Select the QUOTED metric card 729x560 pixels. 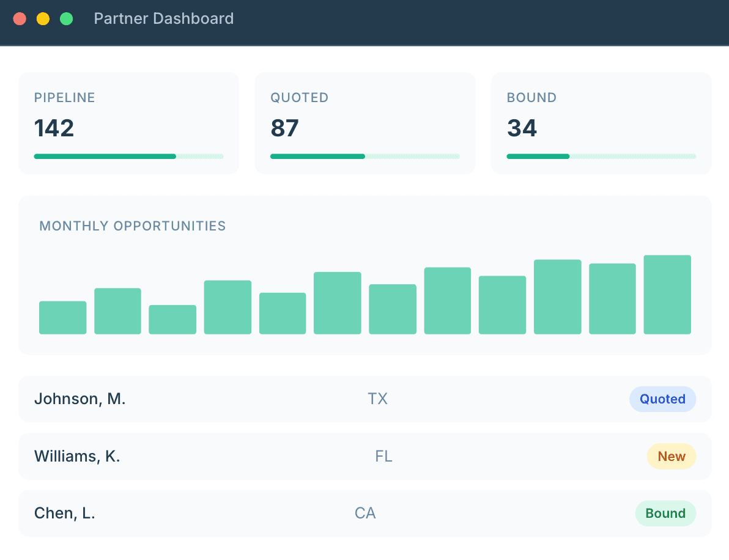(x=364, y=122)
